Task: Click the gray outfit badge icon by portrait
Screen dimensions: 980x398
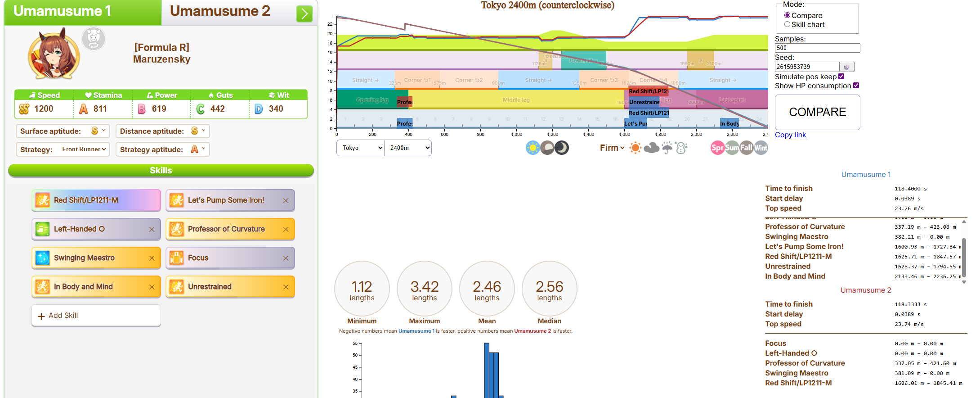Action: click(x=94, y=38)
